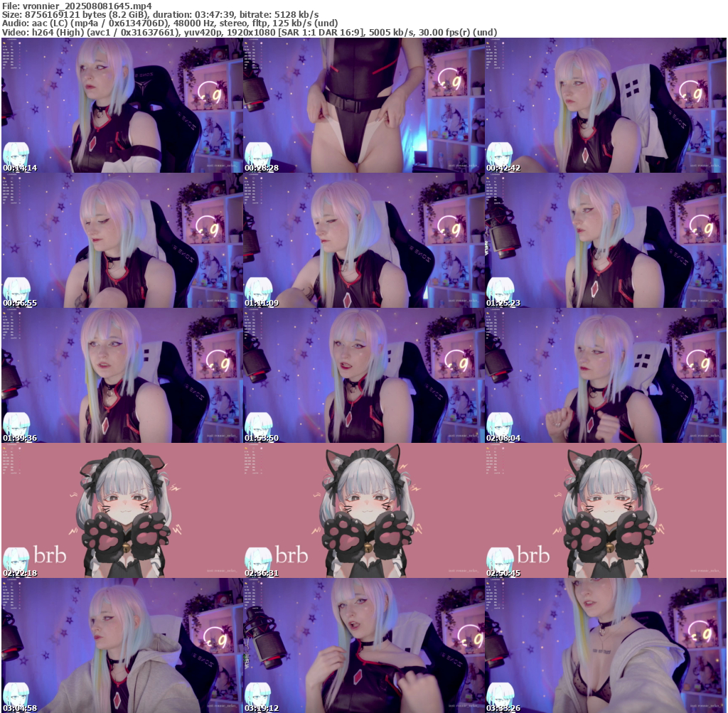Open the thumbnail stamped 01:39:36
The width and height of the screenshot is (728, 713).
tap(122, 375)
